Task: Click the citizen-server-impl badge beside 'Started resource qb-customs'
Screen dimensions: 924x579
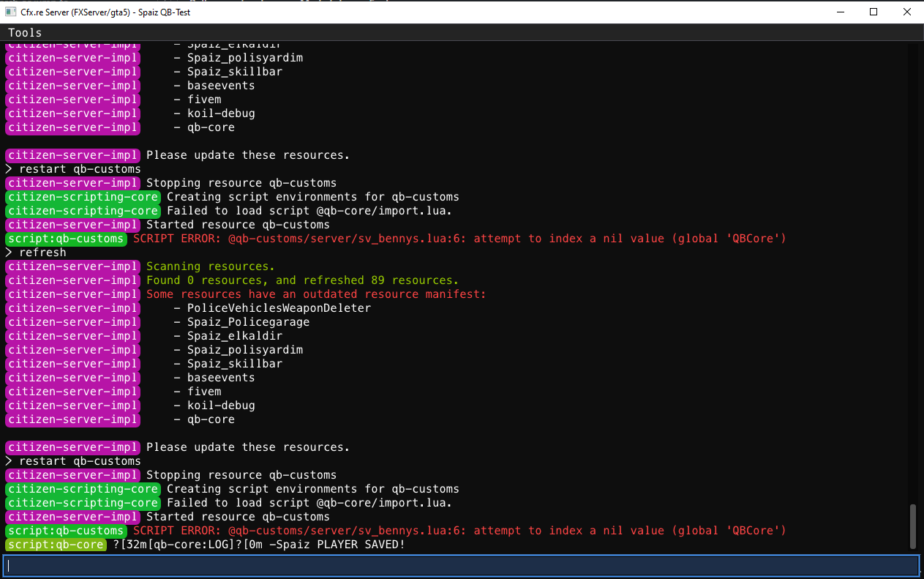Action: 72,516
